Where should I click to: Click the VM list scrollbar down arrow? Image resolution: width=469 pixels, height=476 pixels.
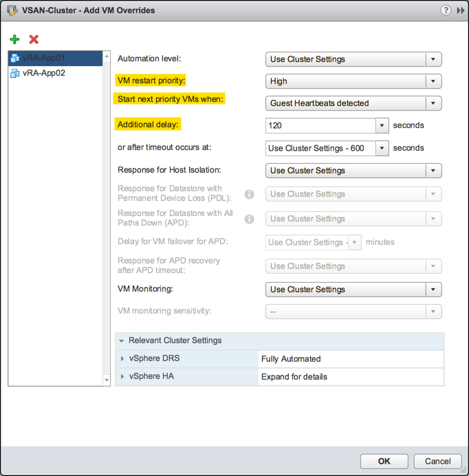(x=106, y=380)
